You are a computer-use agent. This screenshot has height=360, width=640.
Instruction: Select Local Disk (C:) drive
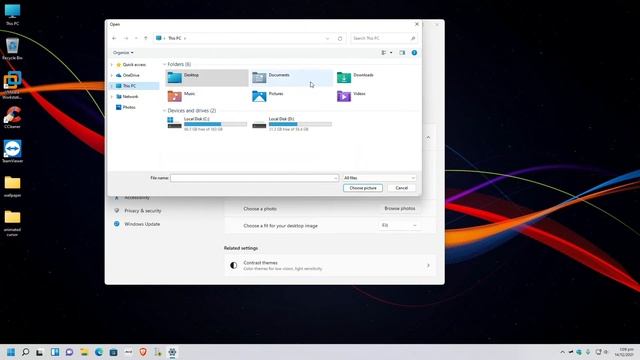point(207,123)
